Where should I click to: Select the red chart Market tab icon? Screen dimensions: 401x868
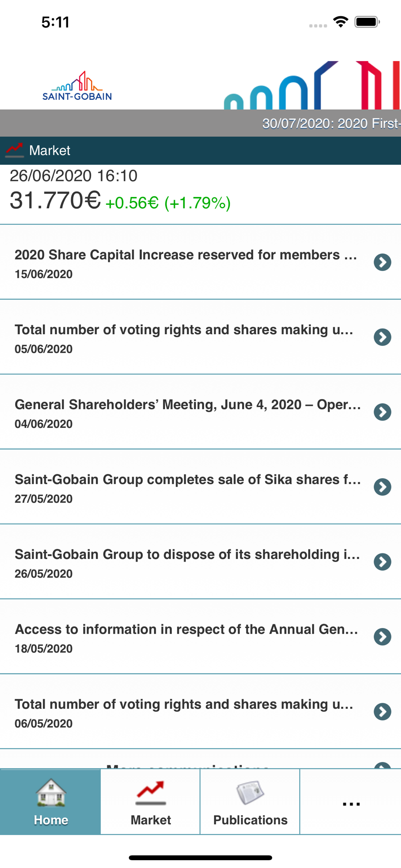pyautogui.click(x=151, y=793)
